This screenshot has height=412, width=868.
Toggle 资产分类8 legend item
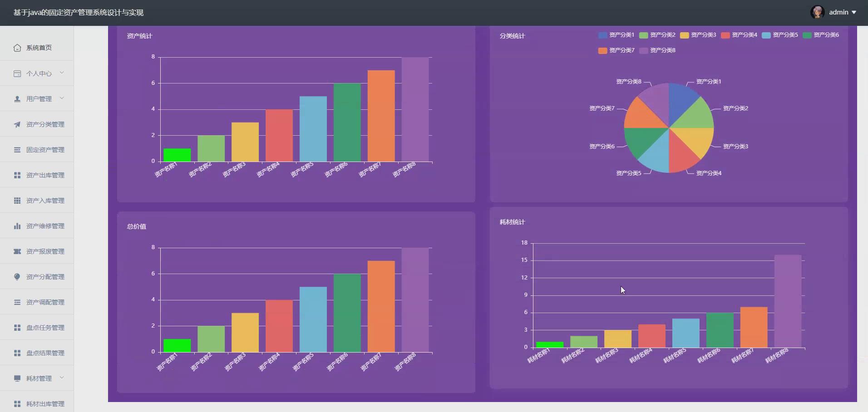click(x=657, y=50)
